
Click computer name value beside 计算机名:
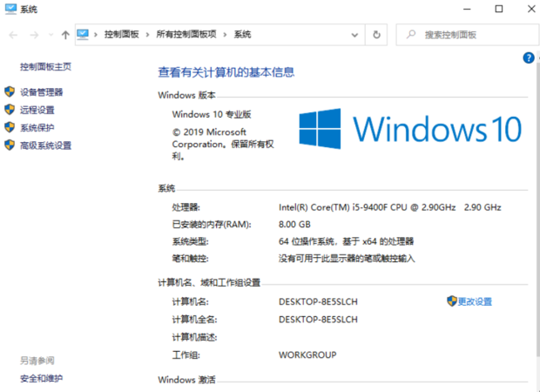pyautogui.click(x=318, y=301)
